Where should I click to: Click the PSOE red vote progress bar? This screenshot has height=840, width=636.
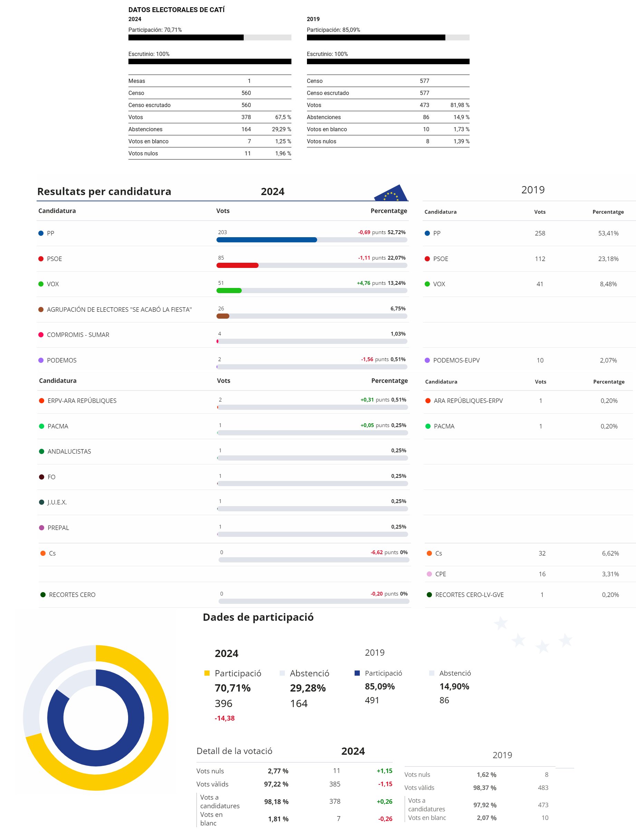click(237, 265)
